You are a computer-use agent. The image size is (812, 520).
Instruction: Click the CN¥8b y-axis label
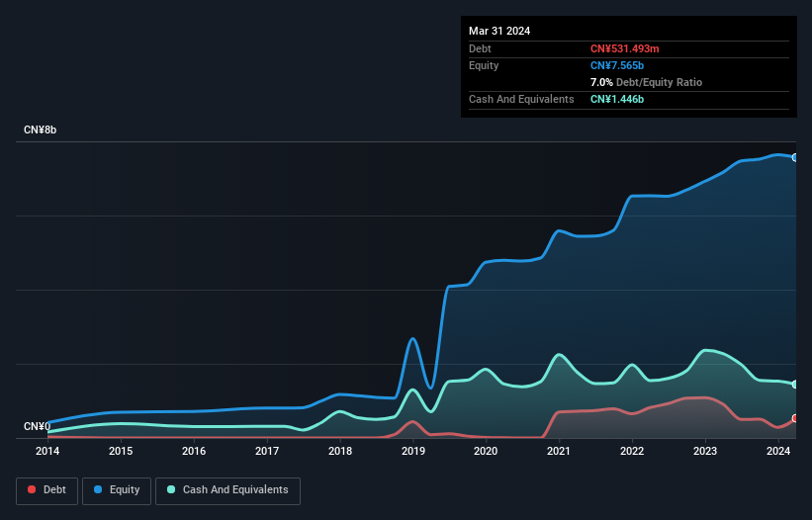coord(41,130)
